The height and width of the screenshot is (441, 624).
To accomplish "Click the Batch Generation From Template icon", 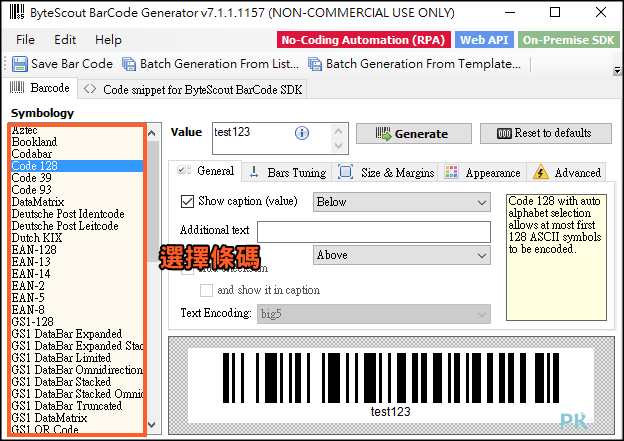I will (315, 64).
